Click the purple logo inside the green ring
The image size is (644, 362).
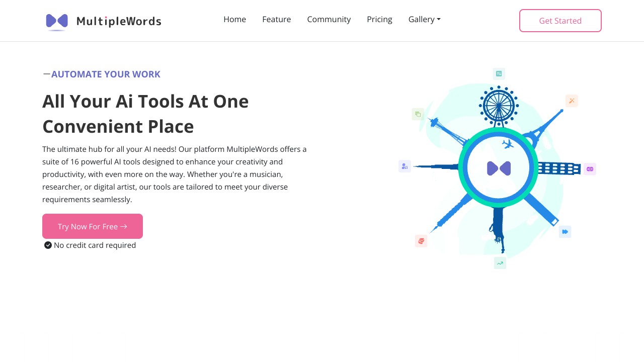tap(499, 168)
